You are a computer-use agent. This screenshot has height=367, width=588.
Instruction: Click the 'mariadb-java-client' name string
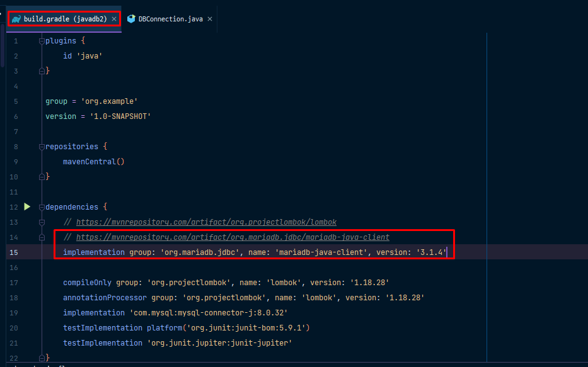(321, 252)
